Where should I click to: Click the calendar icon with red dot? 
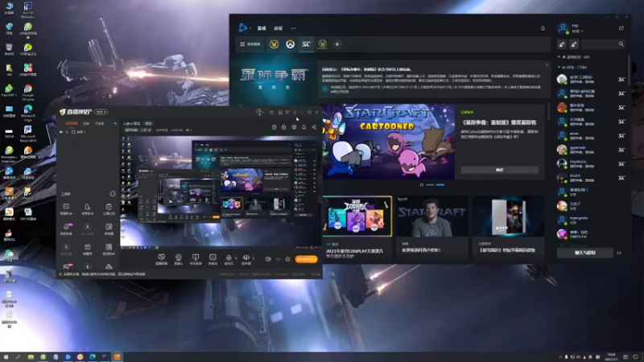[274, 127]
